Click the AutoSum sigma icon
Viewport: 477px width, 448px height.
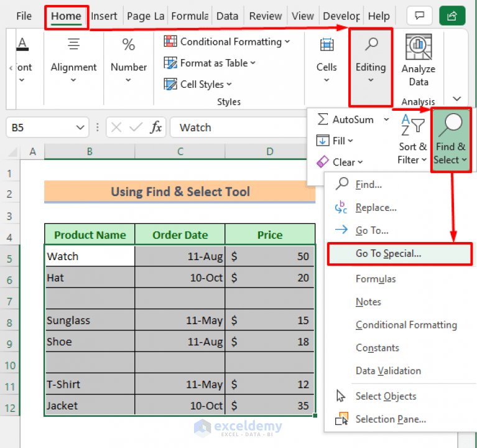point(323,119)
